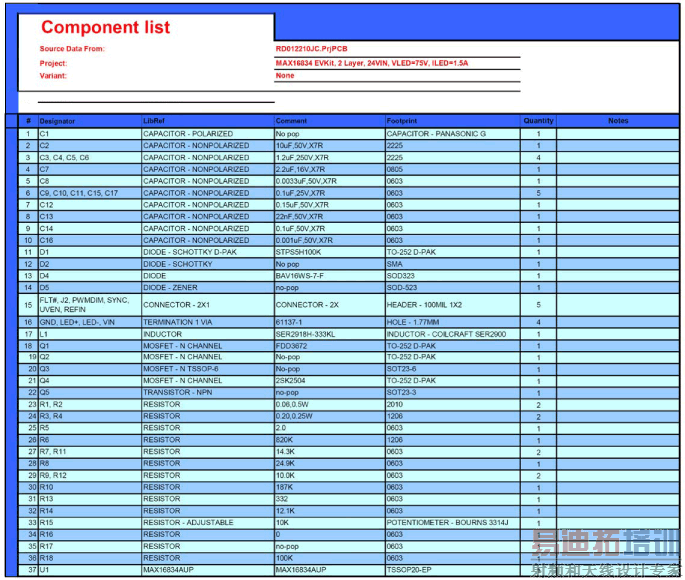
Task: Click comment cell 24.9K
Action: click(x=330, y=463)
